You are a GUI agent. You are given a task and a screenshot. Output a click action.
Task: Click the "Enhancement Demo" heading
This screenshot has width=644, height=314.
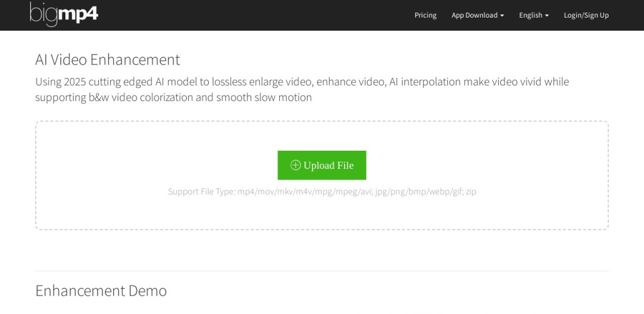101,291
